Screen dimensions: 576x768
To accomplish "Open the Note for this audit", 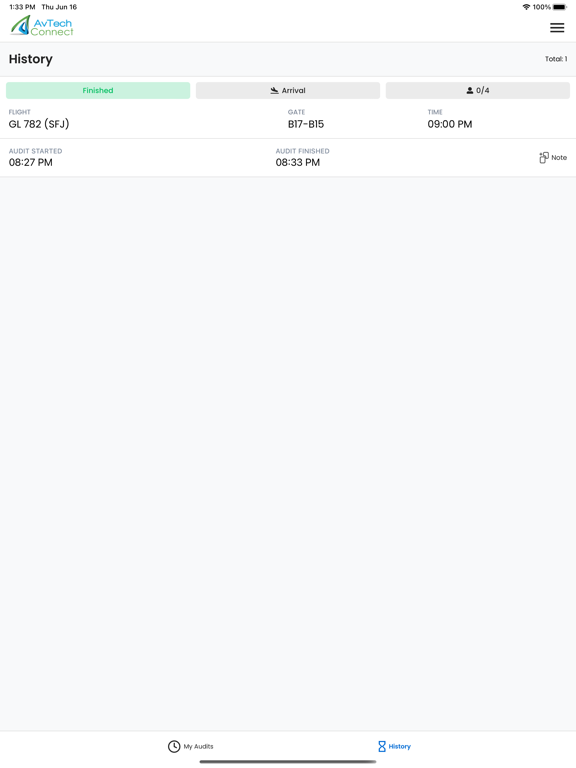I will pyautogui.click(x=553, y=157).
